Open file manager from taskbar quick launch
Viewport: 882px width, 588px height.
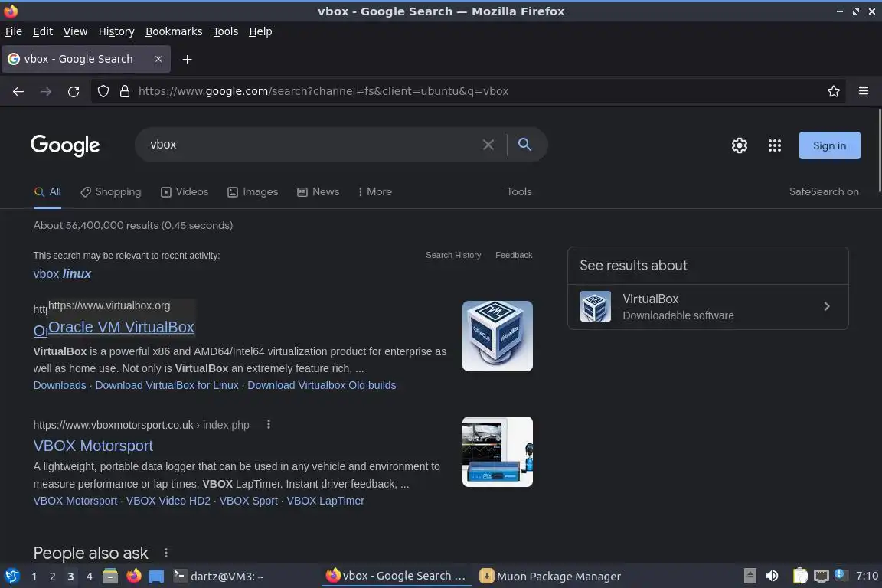pyautogui.click(x=110, y=577)
